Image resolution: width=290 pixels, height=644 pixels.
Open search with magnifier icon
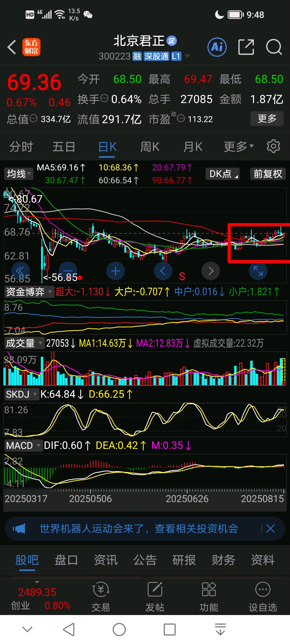click(274, 47)
